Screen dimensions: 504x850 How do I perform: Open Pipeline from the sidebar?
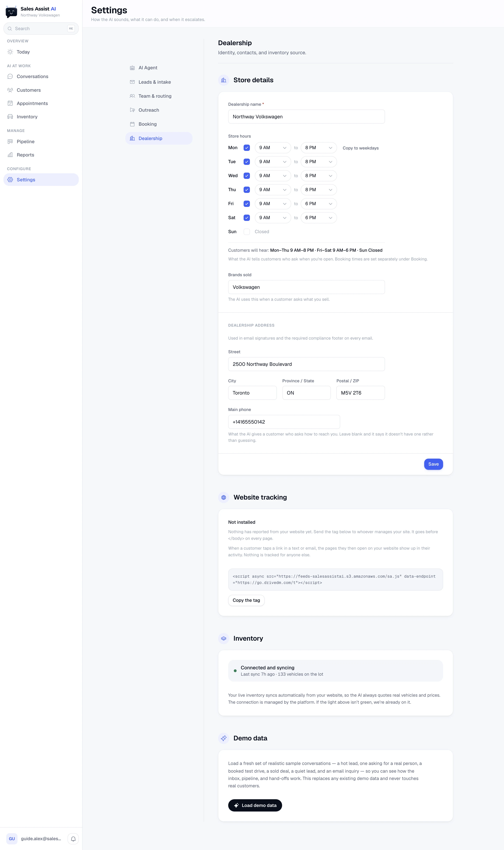pos(41,142)
